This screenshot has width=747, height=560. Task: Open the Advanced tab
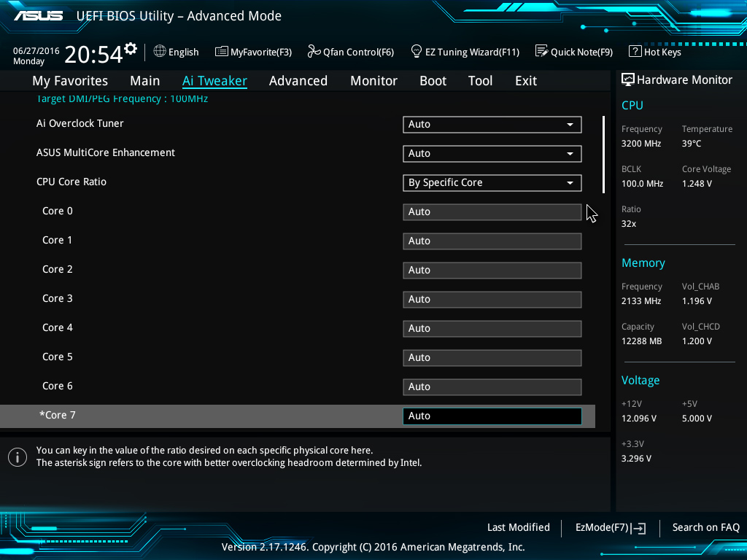[x=298, y=81]
